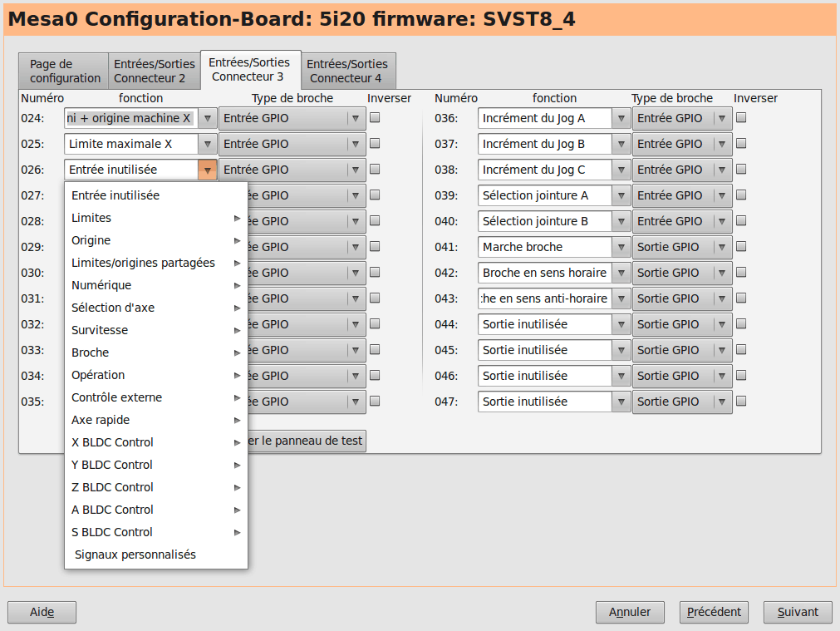Open Sortie GPIO type dropdown for pin 045

[x=682, y=349]
